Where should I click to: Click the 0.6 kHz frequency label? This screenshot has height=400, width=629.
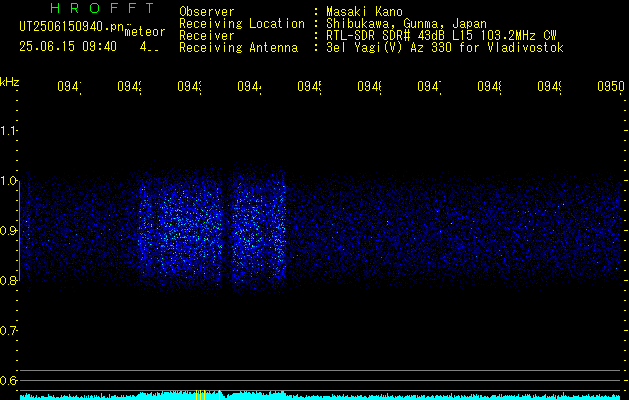click(x=8, y=380)
